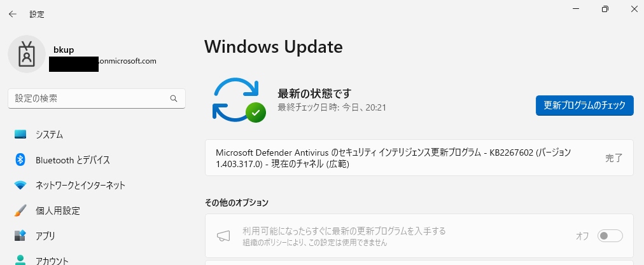Click the megaphone icon in options
Image resolution: width=644 pixels, height=265 pixels.
[x=223, y=236]
